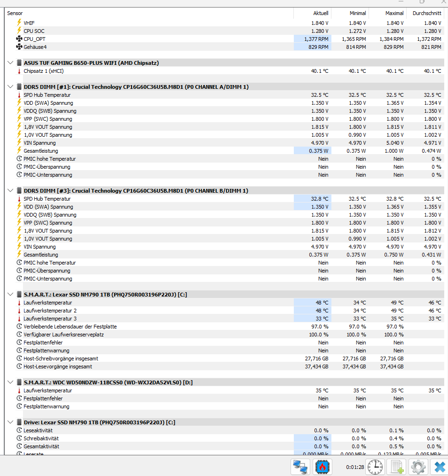Click the chip icon of ASUS TUF GAMING group

[x=19, y=63]
